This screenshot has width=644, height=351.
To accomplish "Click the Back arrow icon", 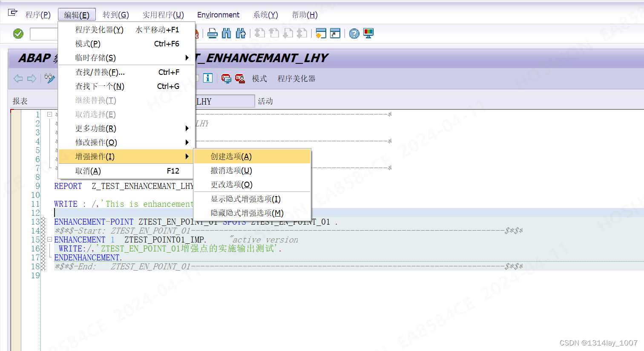I will coord(18,78).
